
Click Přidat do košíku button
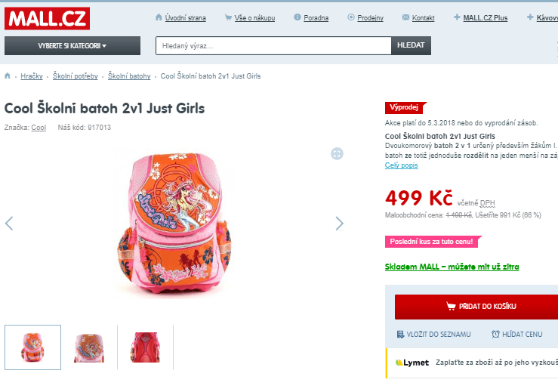(x=476, y=307)
